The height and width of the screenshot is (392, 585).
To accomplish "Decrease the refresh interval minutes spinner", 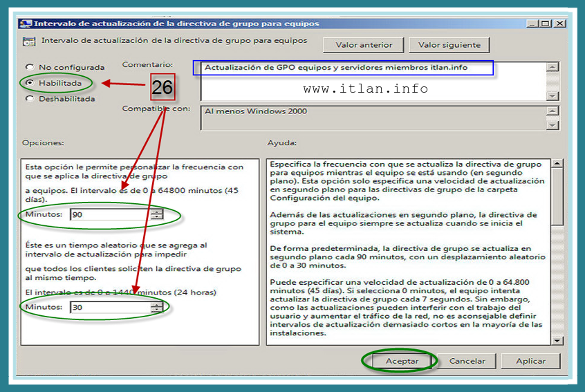I will tap(158, 218).
